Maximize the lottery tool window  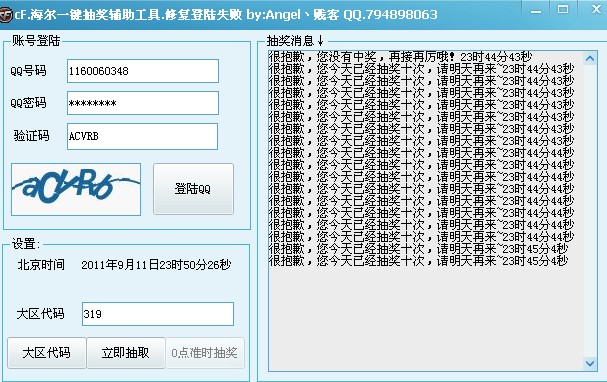pos(563,10)
